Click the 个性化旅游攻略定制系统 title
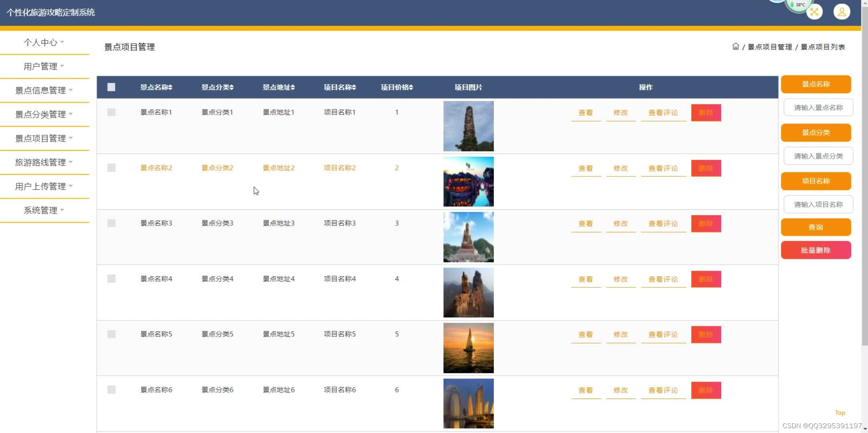 pyautogui.click(x=51, y=12)
